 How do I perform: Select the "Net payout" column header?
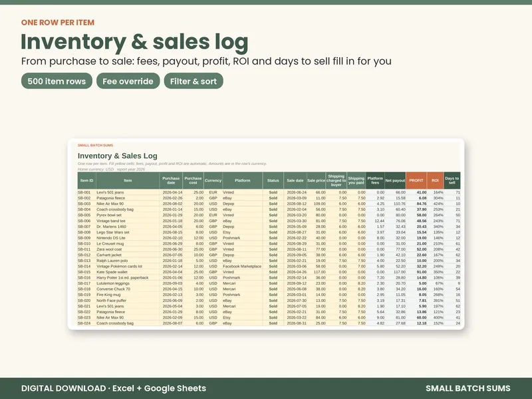395,180
